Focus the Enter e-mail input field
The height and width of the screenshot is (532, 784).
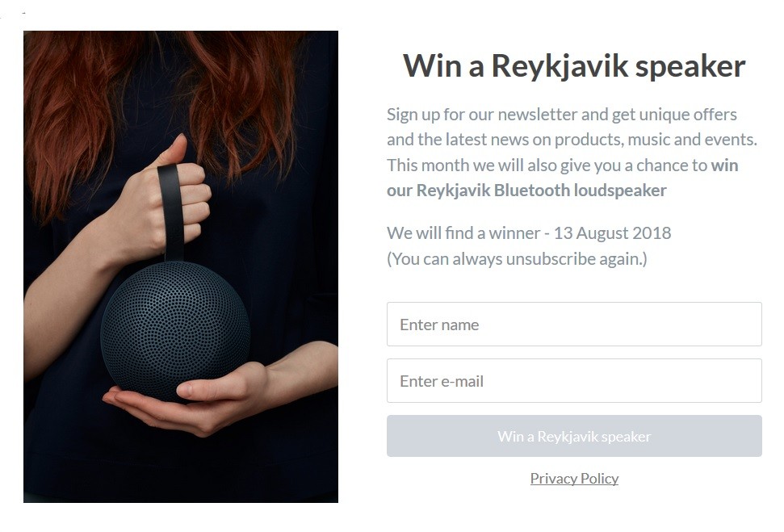[574, 380]
